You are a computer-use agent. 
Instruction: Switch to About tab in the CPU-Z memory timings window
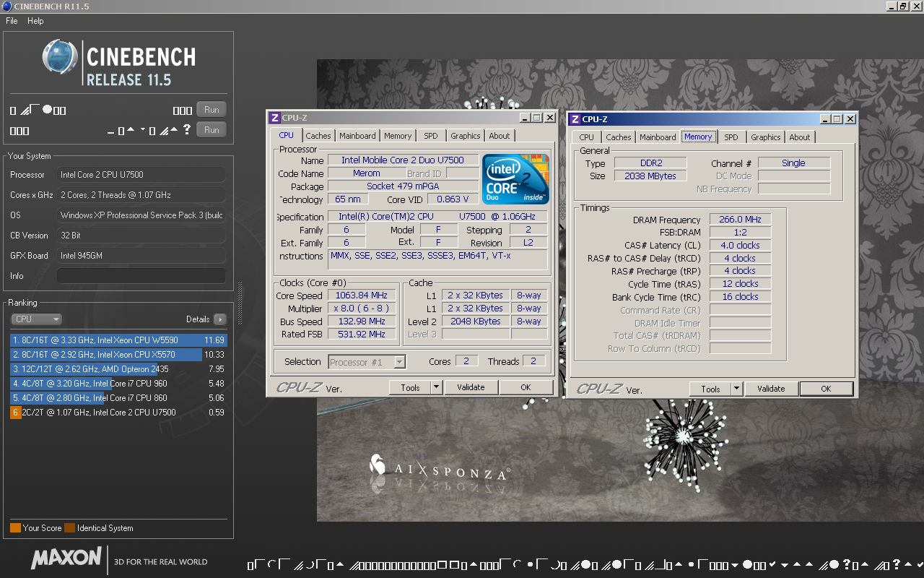[800, 137]
